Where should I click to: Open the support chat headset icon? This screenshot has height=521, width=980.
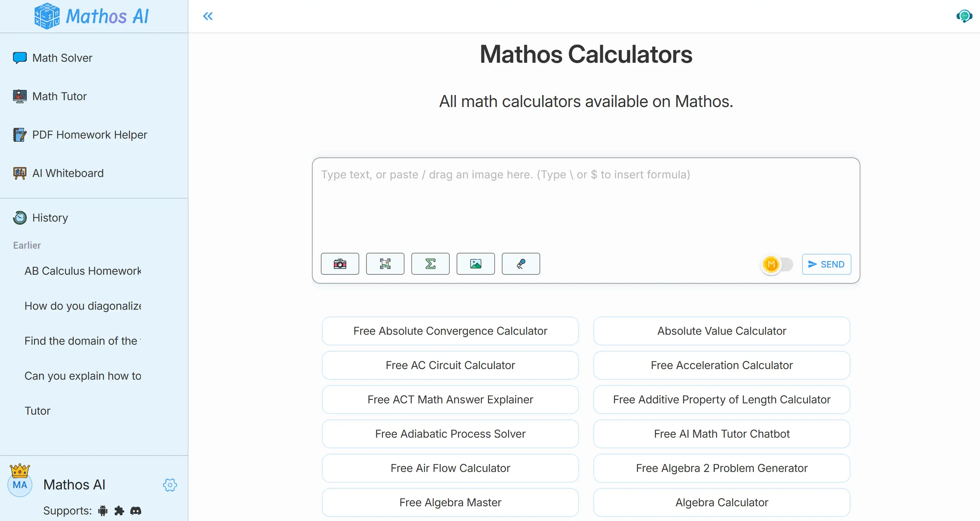pyautogui.click(x=964, y=16)
